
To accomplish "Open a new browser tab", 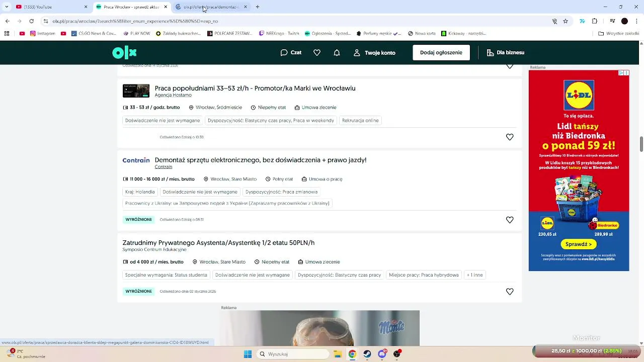I will pos(258,7).
